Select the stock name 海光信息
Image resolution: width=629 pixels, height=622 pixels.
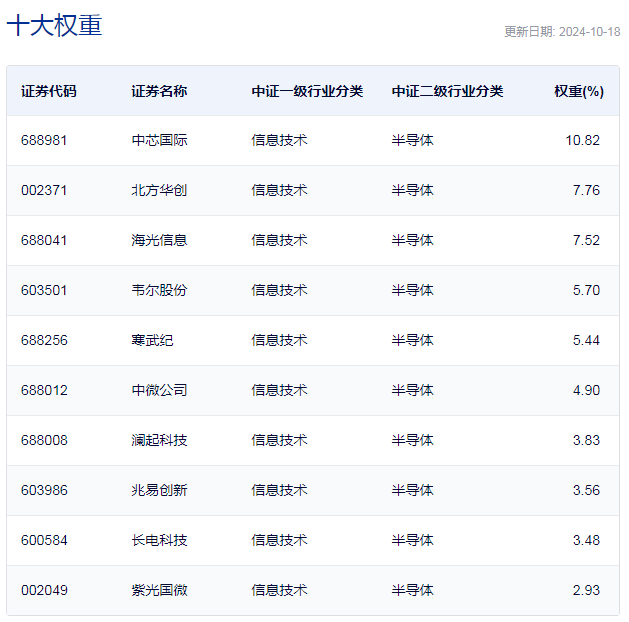click(159, 240)
